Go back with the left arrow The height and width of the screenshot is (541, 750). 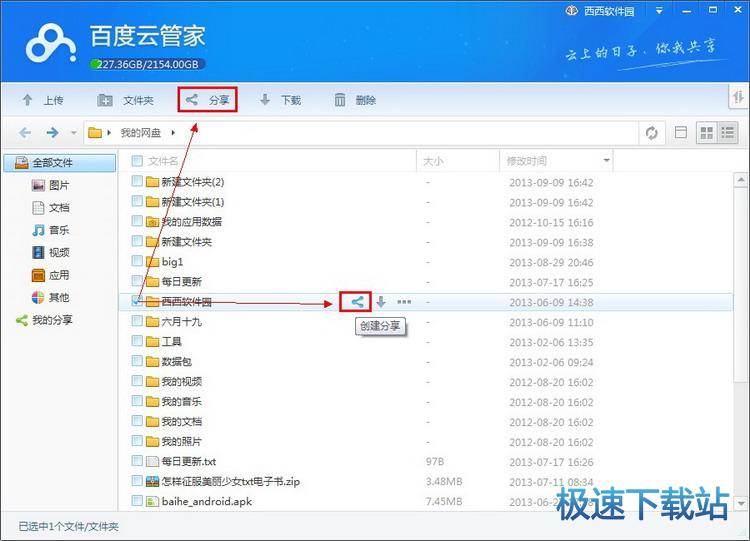[25, 132]
